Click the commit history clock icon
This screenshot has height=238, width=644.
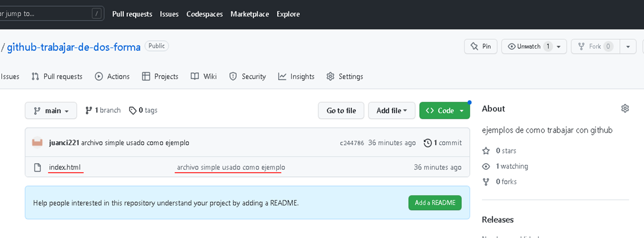tap(428, 143)
